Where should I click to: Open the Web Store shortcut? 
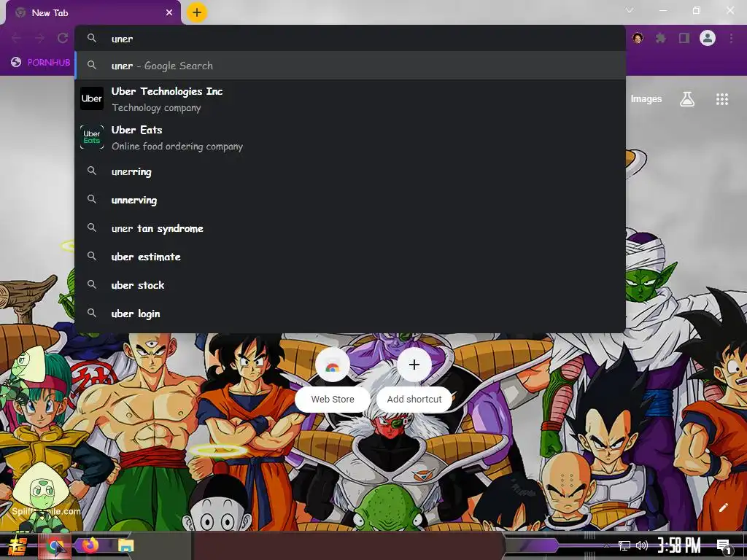point(333,379)
